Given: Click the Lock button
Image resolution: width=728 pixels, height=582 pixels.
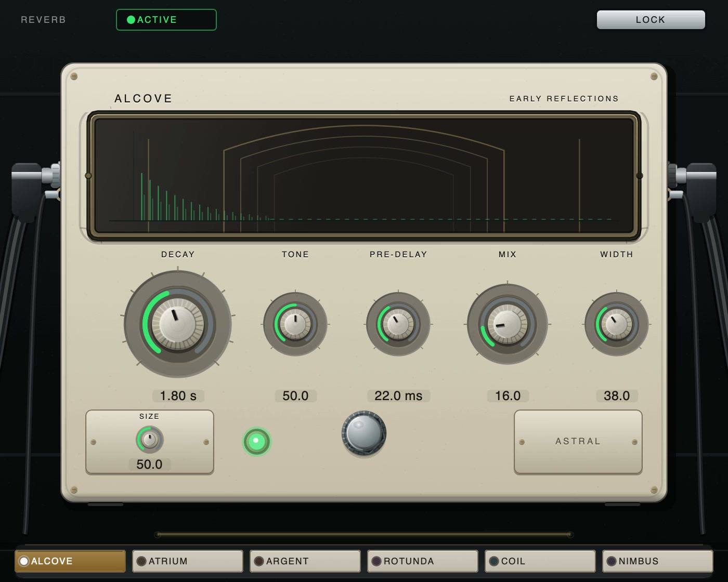Looking at the screenshot, I should (x=651, y=20).
